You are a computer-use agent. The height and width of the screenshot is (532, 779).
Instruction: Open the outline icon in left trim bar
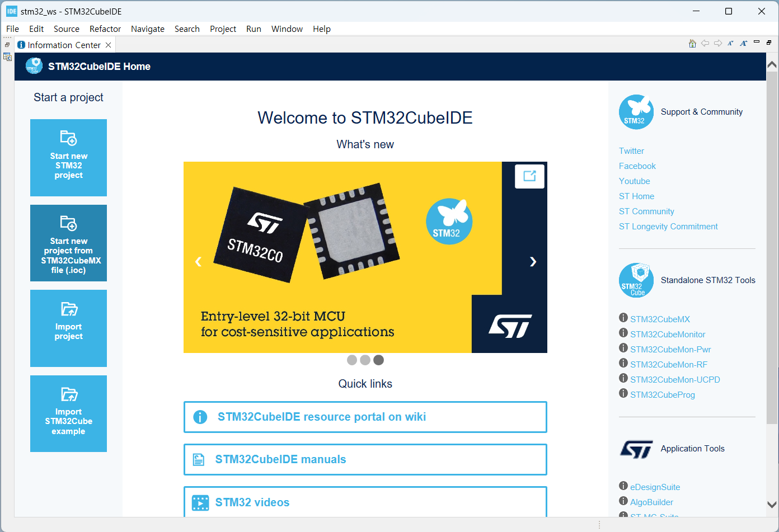point(7,57)
